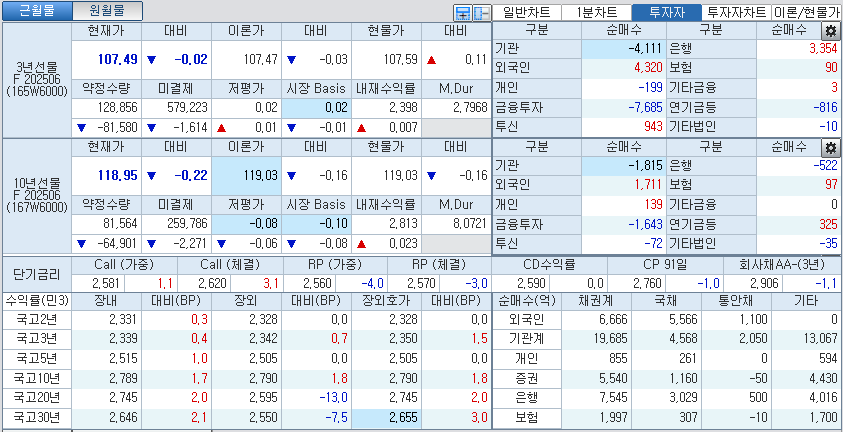Click 3년선물 시장 Basis cell 0.02
Image resolution: width=843 pixels, height=432 pixels.
pyautogui.click(x=317, y=108)
